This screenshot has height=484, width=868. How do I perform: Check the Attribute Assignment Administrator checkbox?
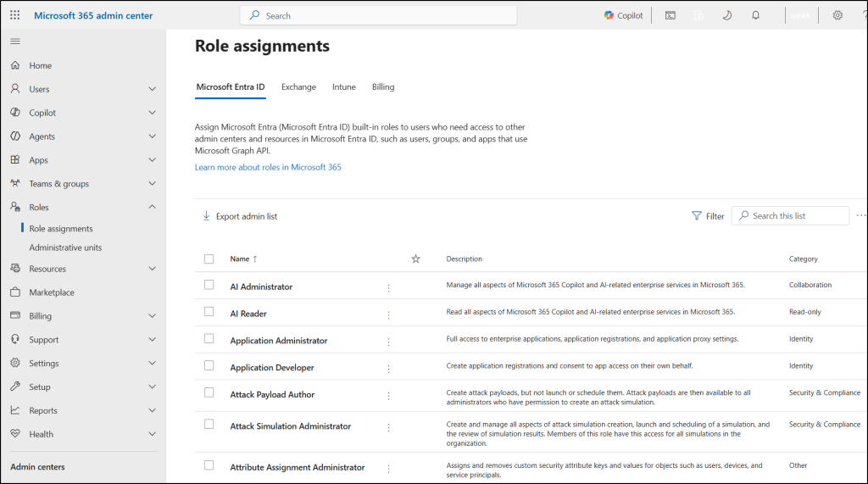coord(209,465)
